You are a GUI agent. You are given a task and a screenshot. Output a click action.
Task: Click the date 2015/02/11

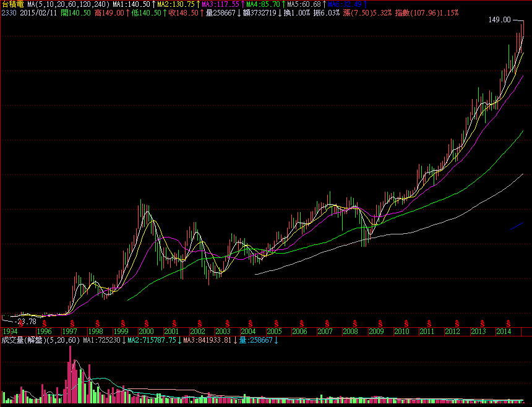(x=38, y=13)
